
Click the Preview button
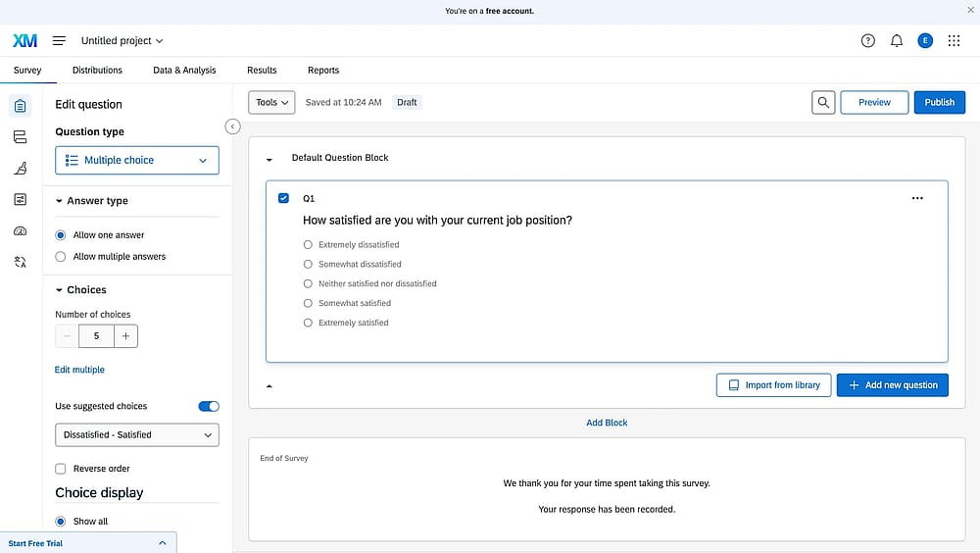click(874, 103)
